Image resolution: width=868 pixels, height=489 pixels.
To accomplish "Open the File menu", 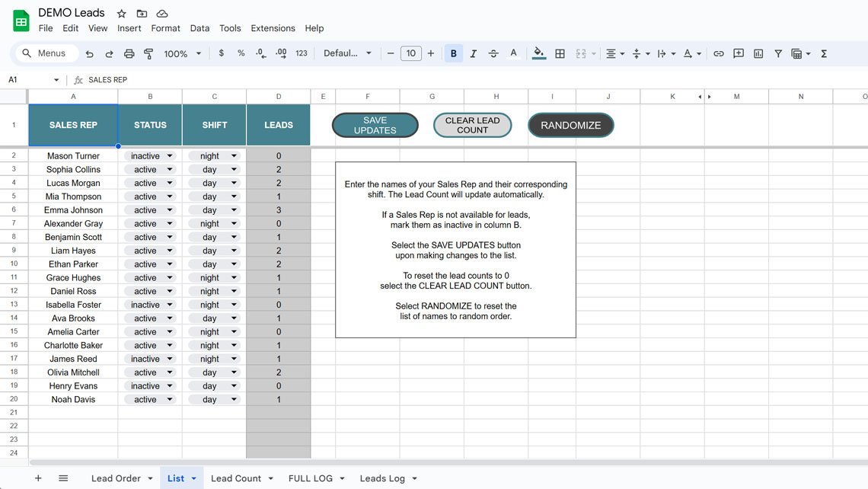I will click(x=46, y=28).
